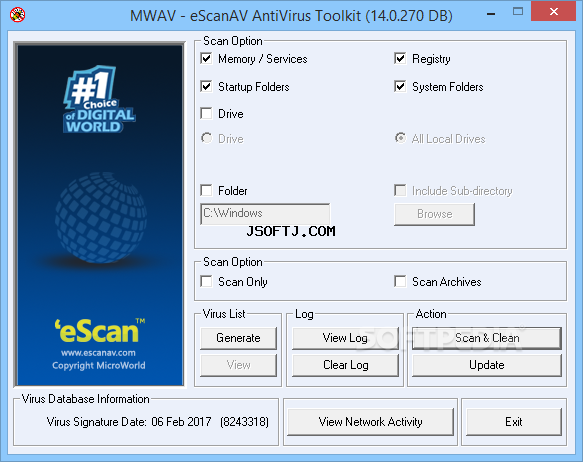Click the www.escanav.com link text
Screen dimensions: 583x462
tap(99, 353)
